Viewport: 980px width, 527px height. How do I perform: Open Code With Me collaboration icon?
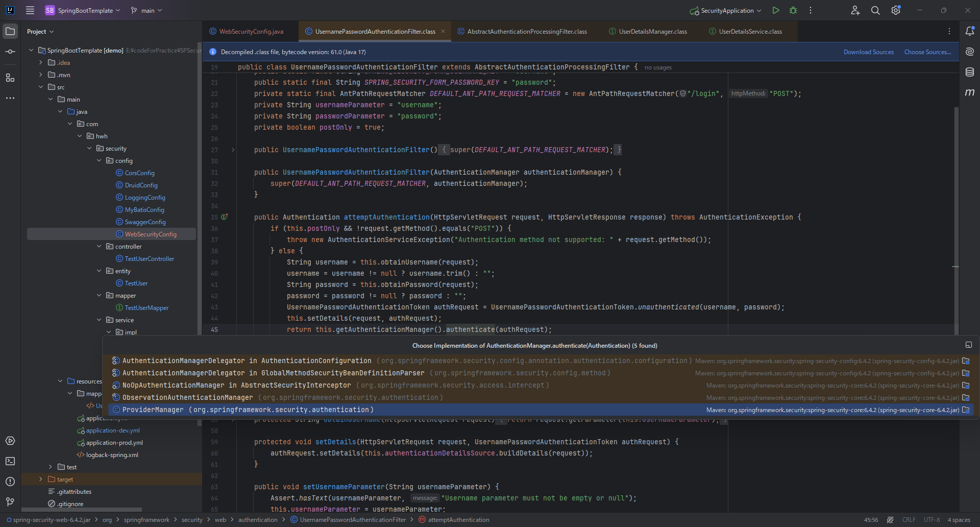click(855, 10)
